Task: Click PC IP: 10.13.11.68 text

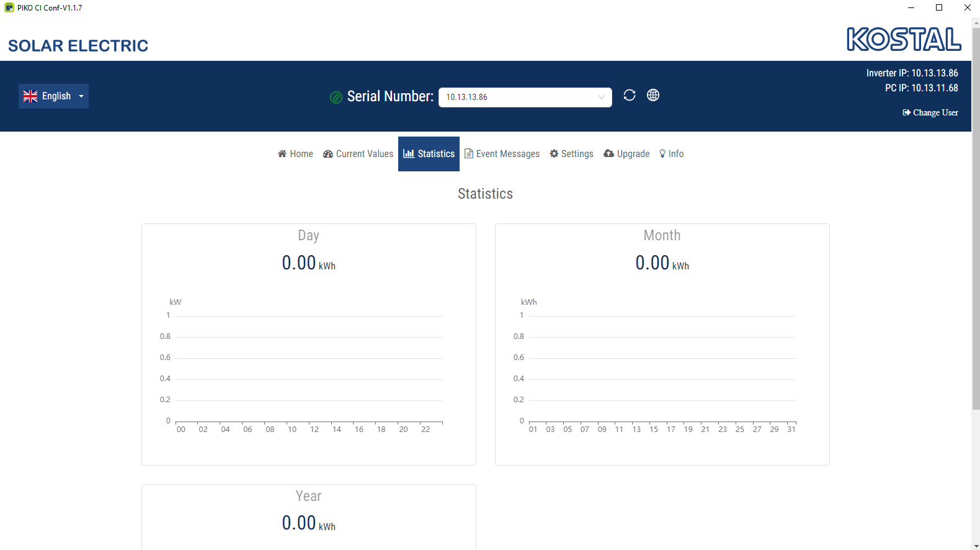Action: (x=921, y=88)
